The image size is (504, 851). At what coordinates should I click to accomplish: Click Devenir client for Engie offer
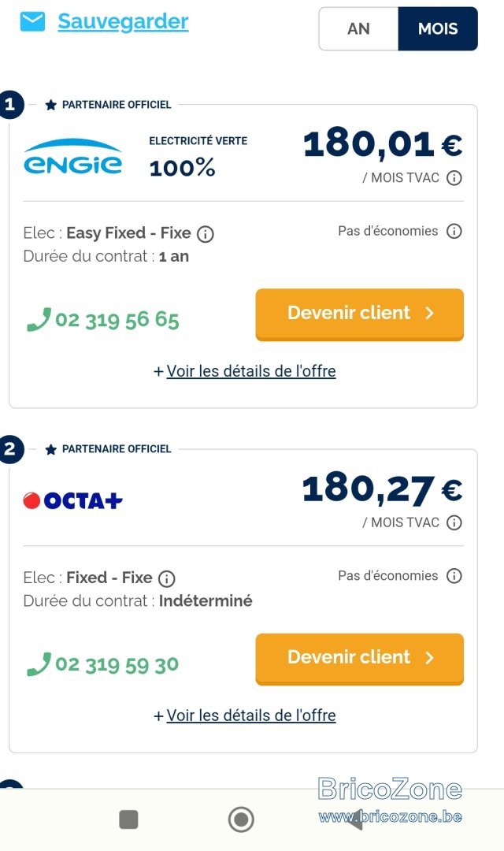360,314
